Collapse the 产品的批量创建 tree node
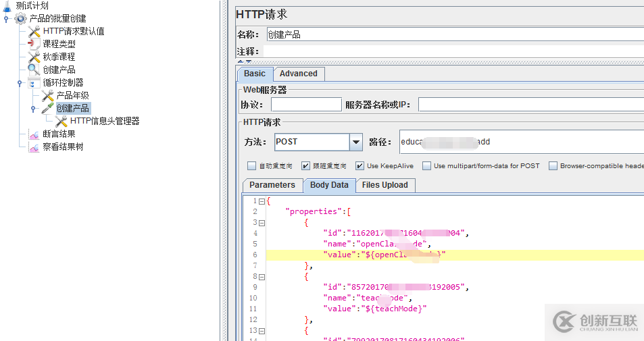 [6, 18]
